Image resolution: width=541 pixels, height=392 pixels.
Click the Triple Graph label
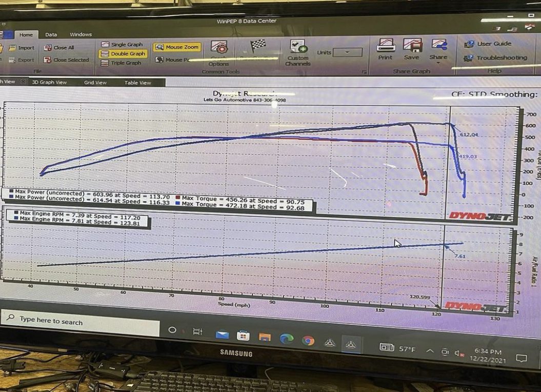tap(126, 63)
